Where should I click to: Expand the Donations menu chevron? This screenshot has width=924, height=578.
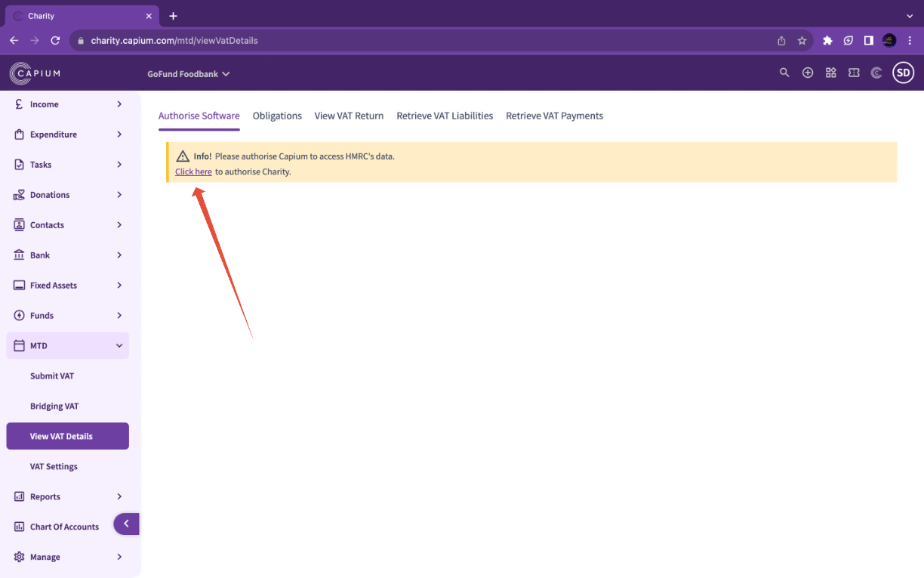(119, 195)
